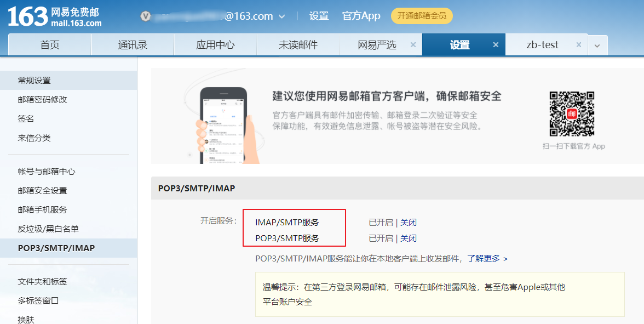The height and width of the screenshot is (324, 644).
Task: Click 关闭 for POP3/SMTP服务
Action: 409,238
